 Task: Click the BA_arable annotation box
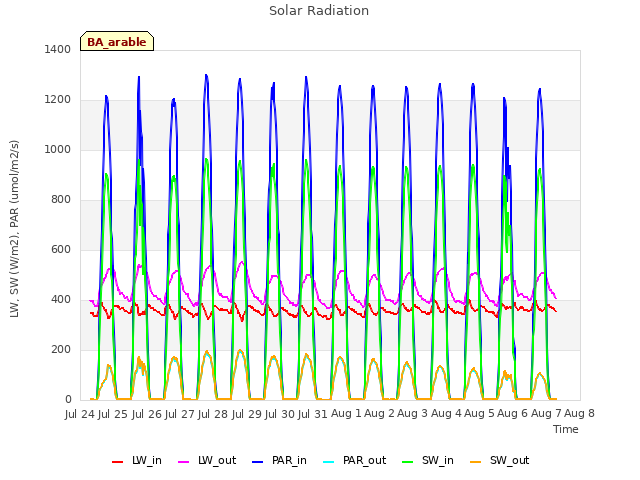(x=117, y=41)
